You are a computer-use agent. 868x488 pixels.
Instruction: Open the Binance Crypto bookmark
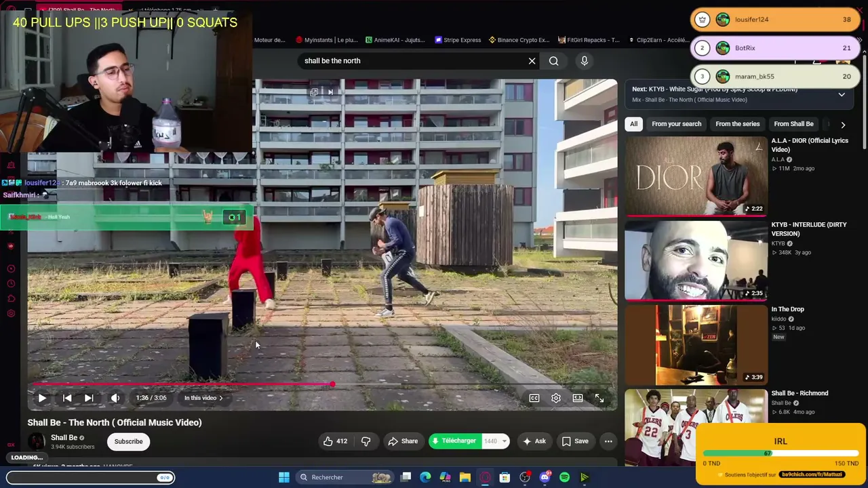(x=519, y=40)
